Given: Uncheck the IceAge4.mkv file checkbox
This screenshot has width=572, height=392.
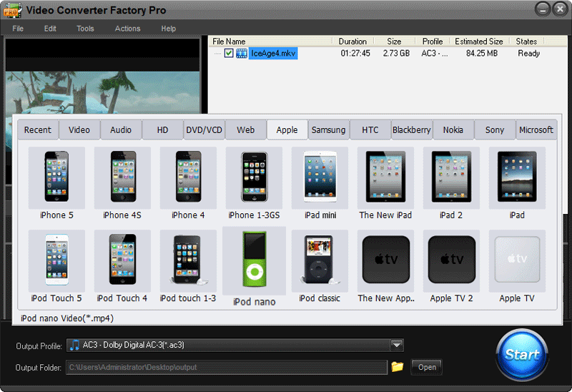Looking at the screenshot, I should point(229,53).
